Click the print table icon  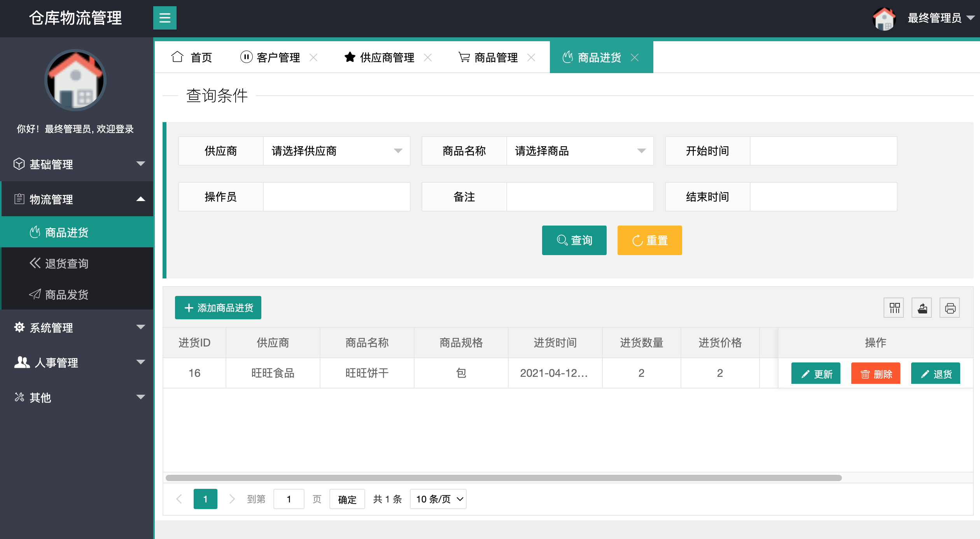click(950, 308)
